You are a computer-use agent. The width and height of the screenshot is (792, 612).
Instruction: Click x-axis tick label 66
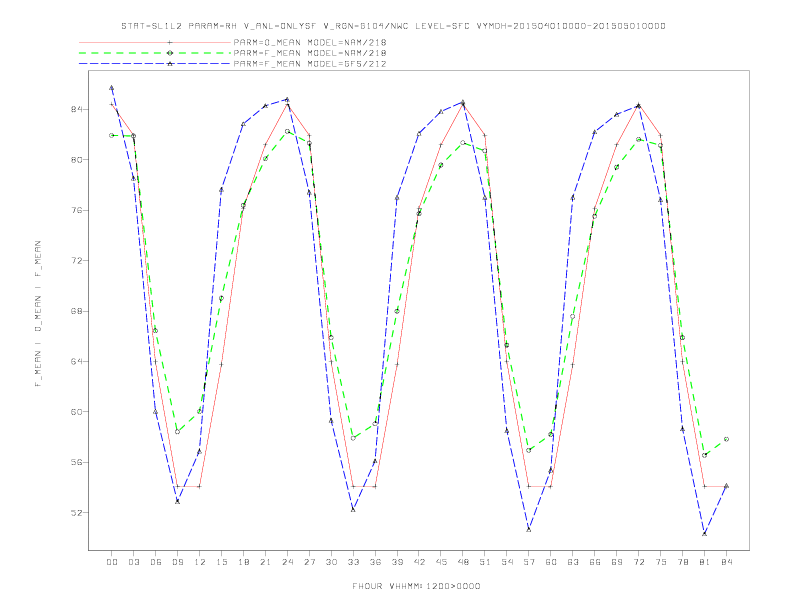coord(595,562)
